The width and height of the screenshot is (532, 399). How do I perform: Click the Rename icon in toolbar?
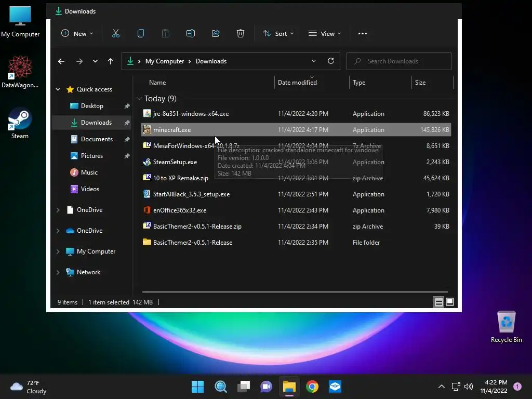pyautogui.click(x=190, y=33)
